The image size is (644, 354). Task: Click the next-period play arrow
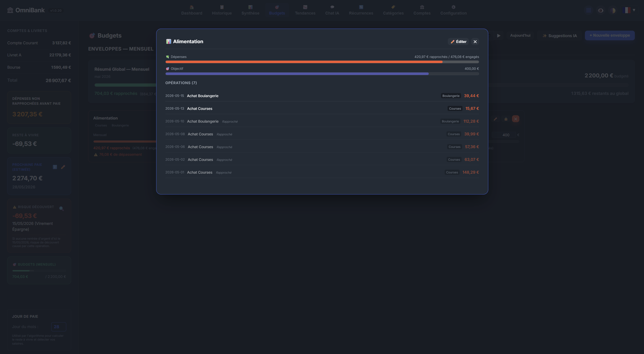(x=499, y=36)
